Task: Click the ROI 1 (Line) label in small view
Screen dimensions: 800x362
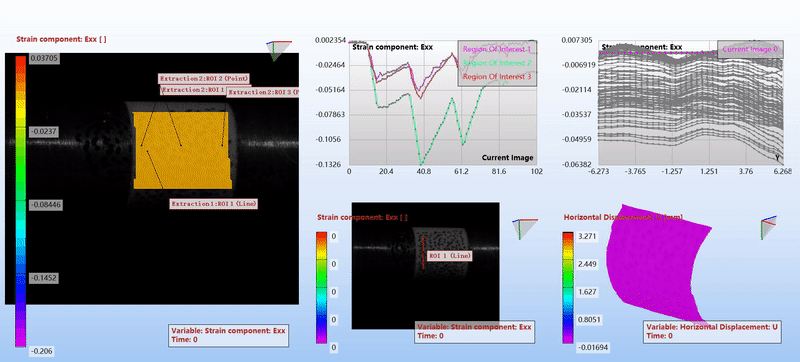Action: tap(449, 255)
